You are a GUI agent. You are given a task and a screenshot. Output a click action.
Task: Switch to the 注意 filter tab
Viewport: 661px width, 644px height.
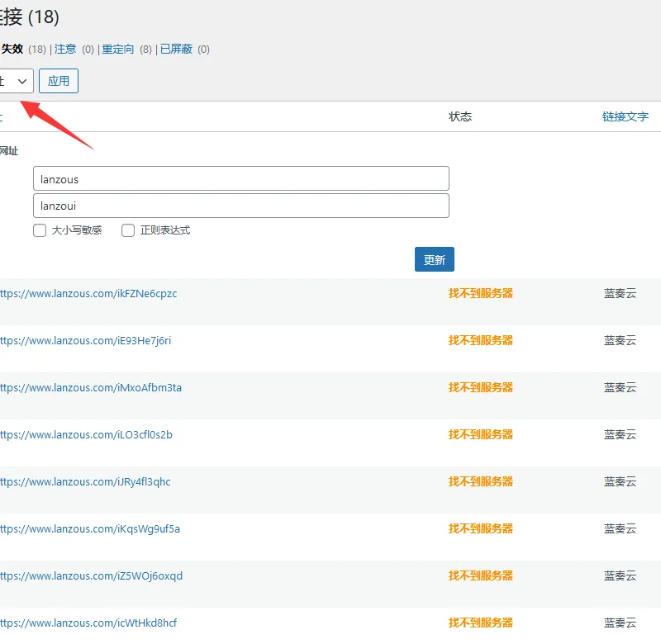[65, 50]
